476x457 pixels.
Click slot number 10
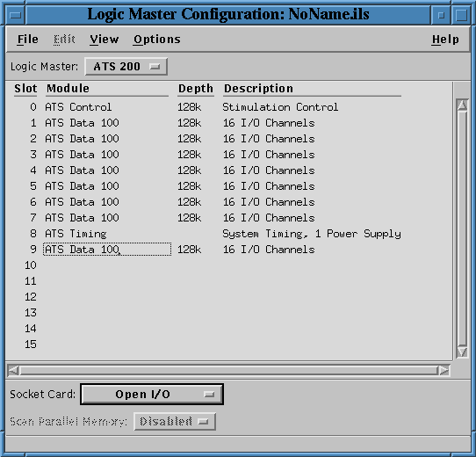coord(31,265)
